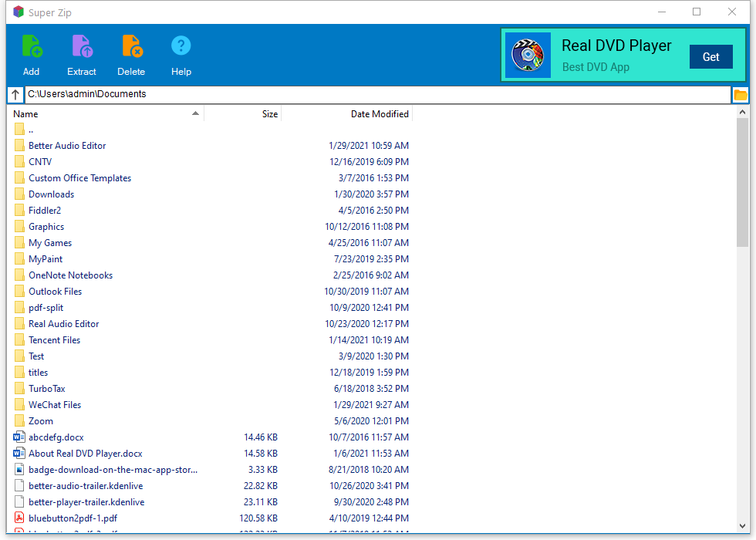Screen dimensions: 756x540
Task: Click the Word icon beside abcdefg.docx
Action: pos(18,437)
